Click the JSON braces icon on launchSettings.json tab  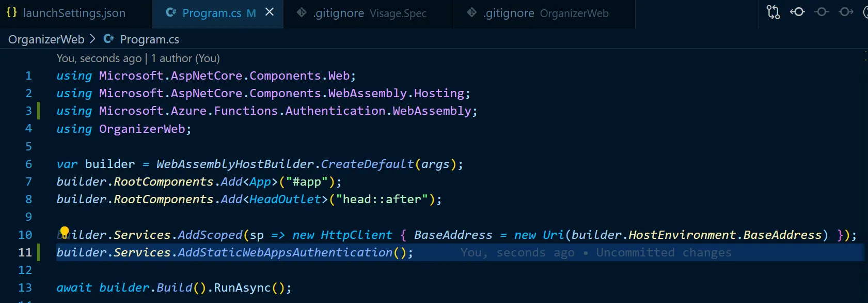click(x=12, y=13)
